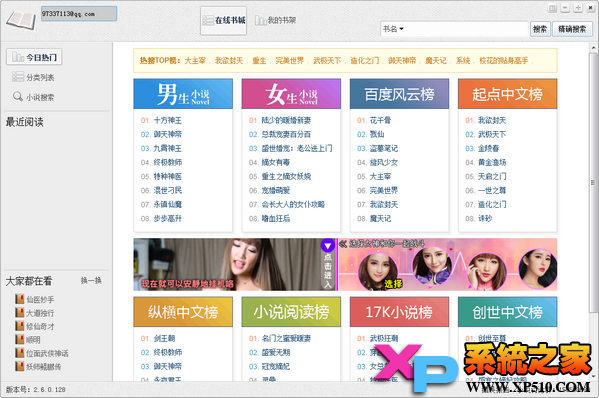The height and width of the screenshot is (398, 599).
Task: Open 重生 in the 热搜TOP榜 bar
Action: (259, 60)
